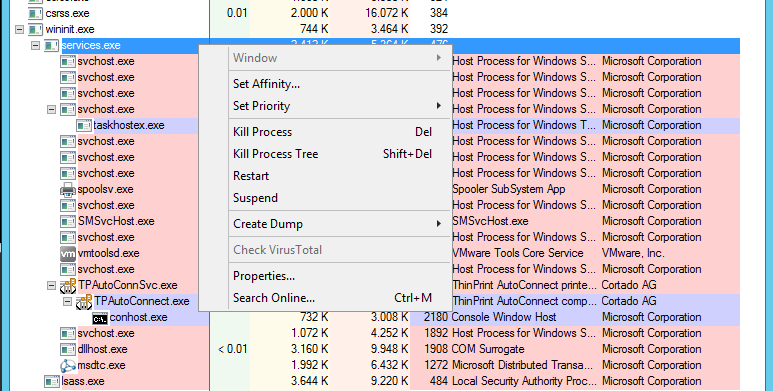
Task: Click the PID value 1272
Action: 436,365
